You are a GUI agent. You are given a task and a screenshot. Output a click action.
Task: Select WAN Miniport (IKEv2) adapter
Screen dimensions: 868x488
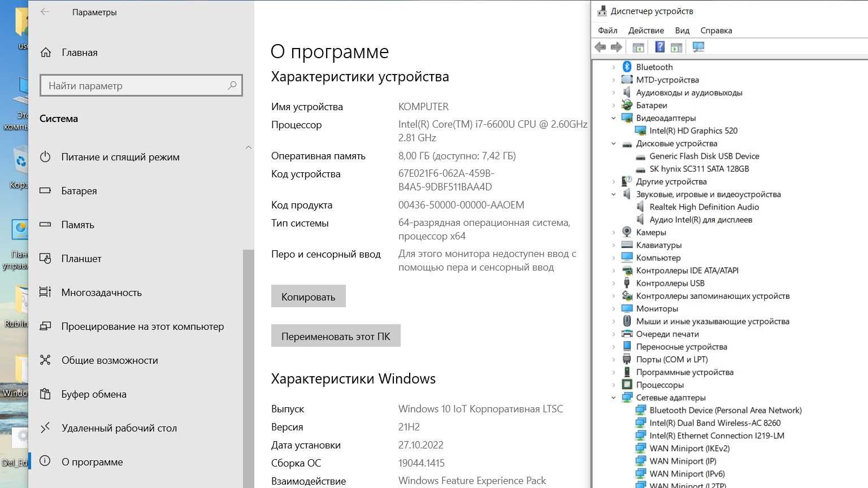coord(689,448)
